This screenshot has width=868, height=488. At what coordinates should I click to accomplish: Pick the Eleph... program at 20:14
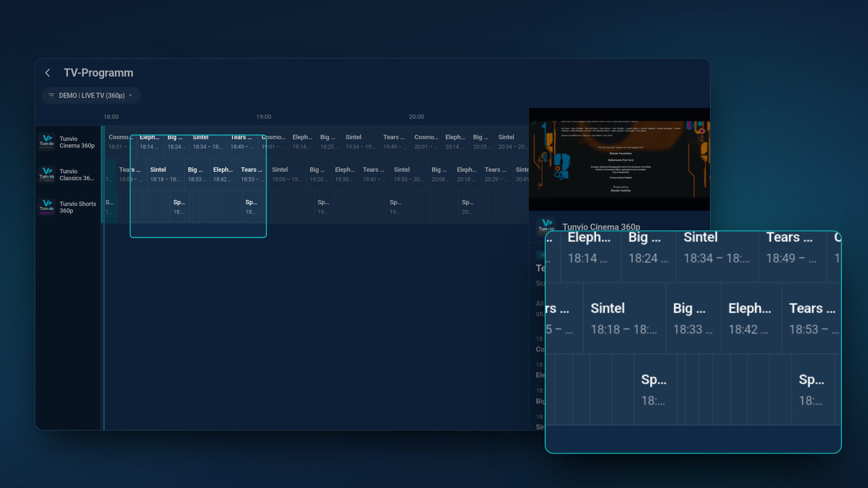click(455, 142)
